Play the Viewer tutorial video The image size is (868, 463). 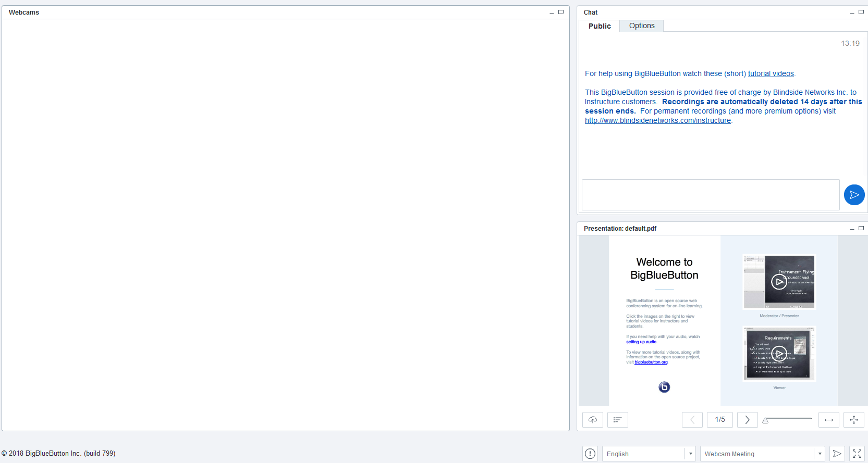pyautogui.click(x=779, y=354)
